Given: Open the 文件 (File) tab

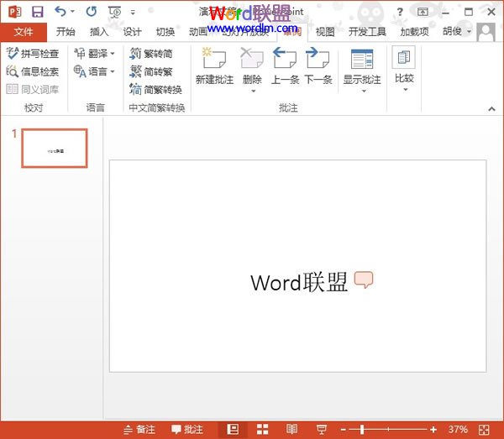Looking at the screenshot, I should (x=24, y=32).
